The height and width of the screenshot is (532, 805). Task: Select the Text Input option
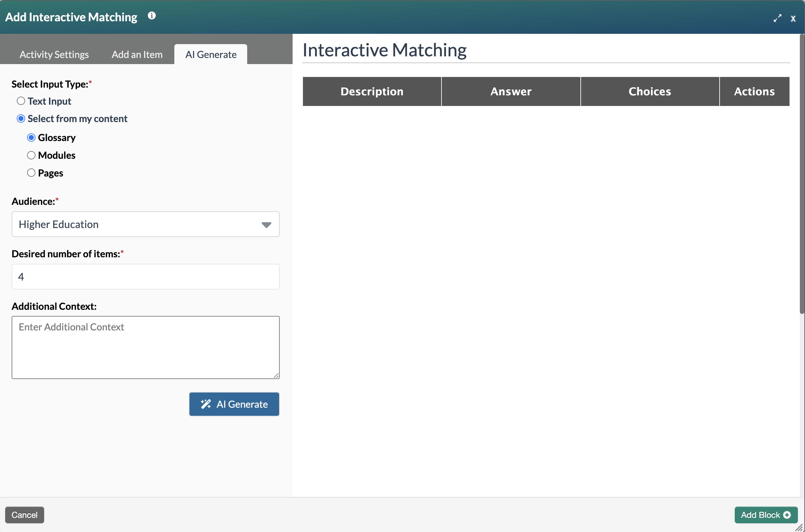click(21, 101)
